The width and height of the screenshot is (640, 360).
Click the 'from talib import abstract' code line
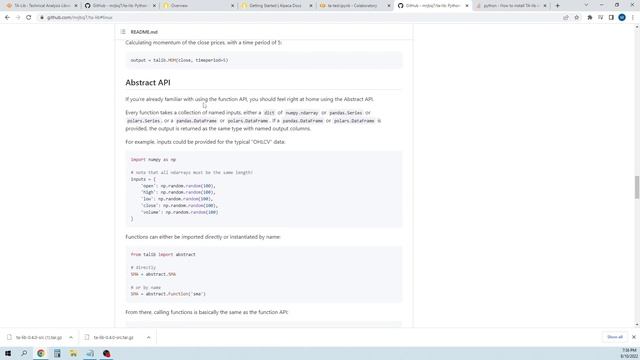163,254
